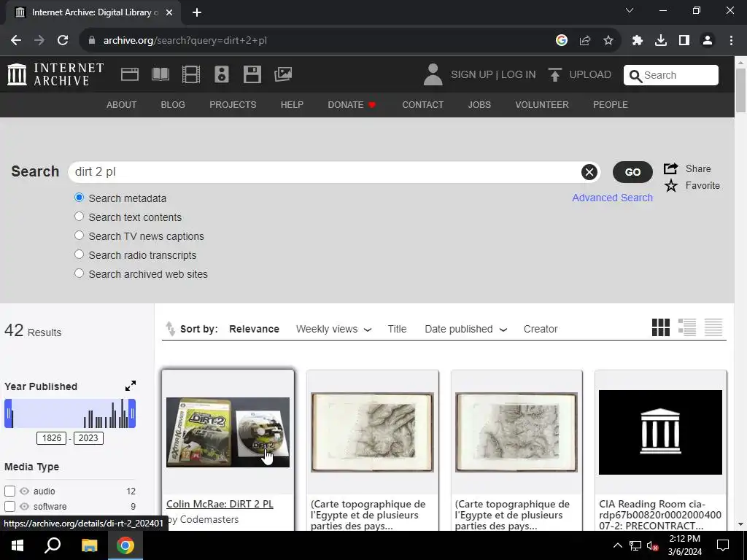Select Search TV news captions option
747x560 pixels.
[x=79, y=236]
